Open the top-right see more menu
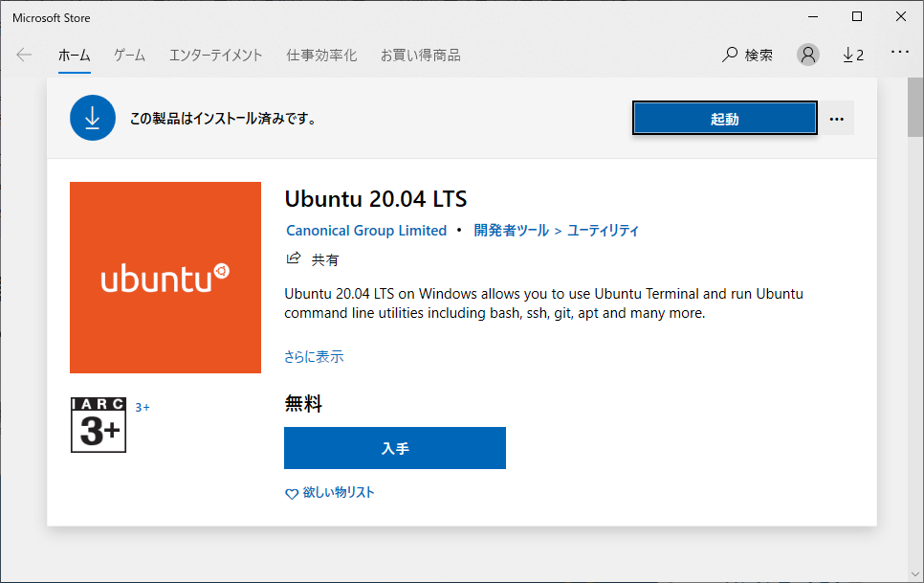 899,52
